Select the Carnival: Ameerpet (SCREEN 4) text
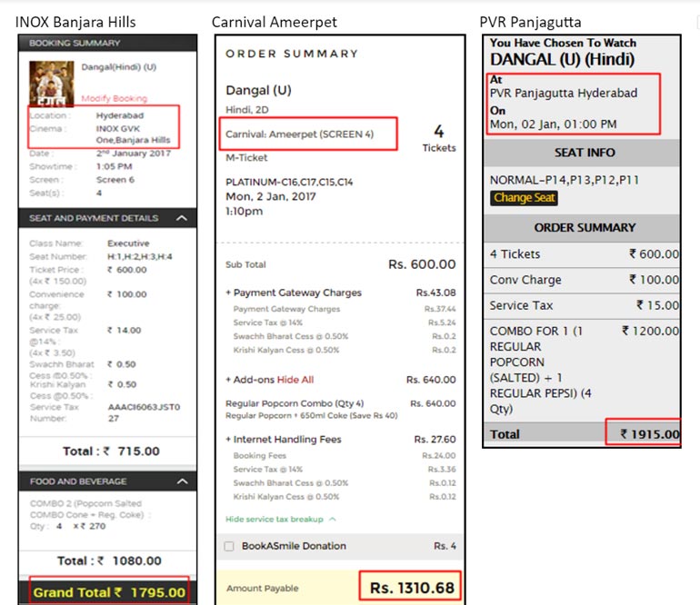Viewport: 700px width, 605px height. 299,134
